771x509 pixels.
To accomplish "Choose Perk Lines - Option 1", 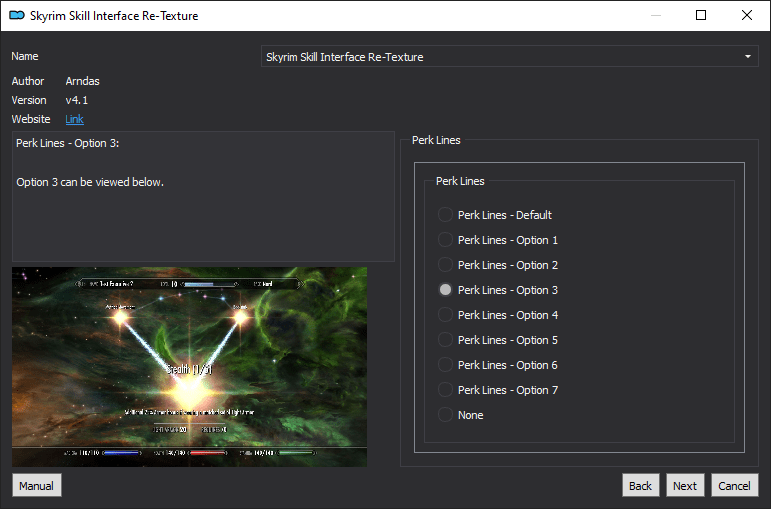I will (x=445, y=240).
